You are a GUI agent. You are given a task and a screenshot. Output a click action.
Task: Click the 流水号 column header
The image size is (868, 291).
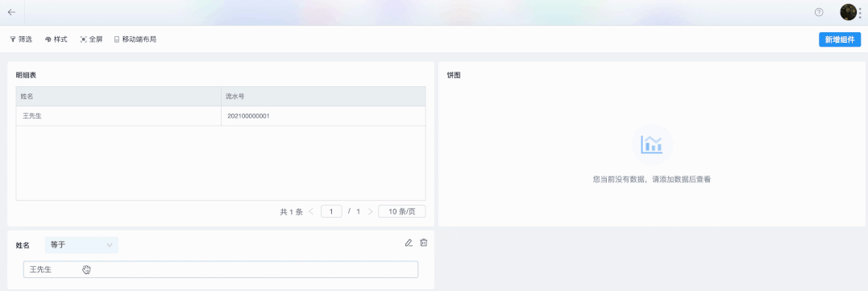[x=323, y=96]
